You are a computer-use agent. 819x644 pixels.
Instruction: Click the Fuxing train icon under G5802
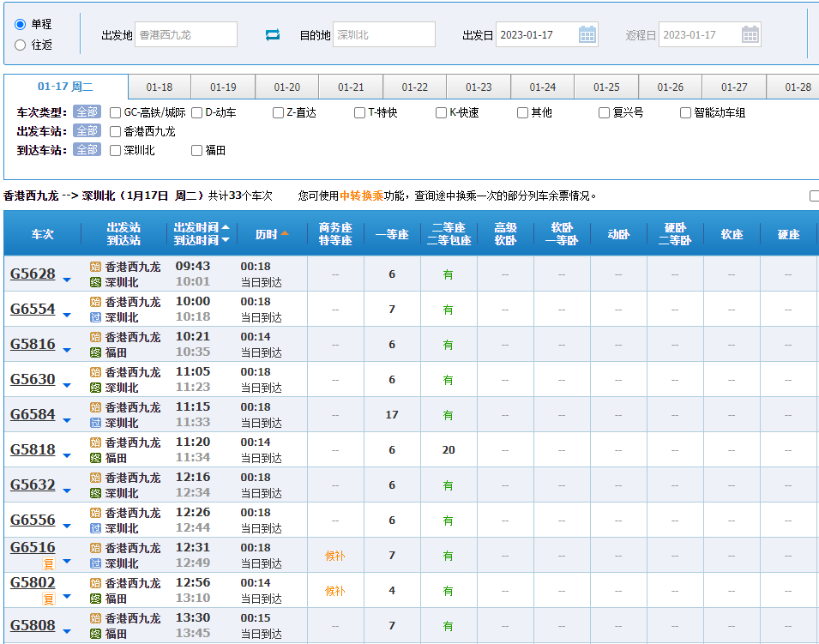(x=49, y=599)
